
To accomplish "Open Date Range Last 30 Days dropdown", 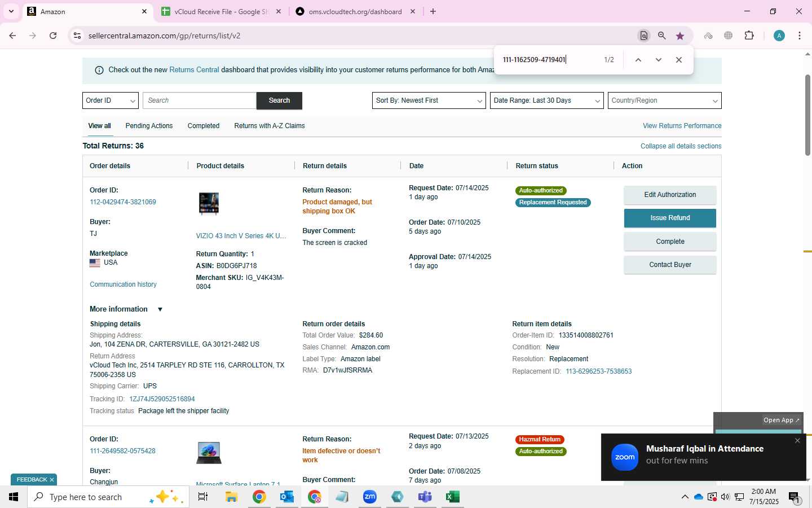I will (547, 100).
